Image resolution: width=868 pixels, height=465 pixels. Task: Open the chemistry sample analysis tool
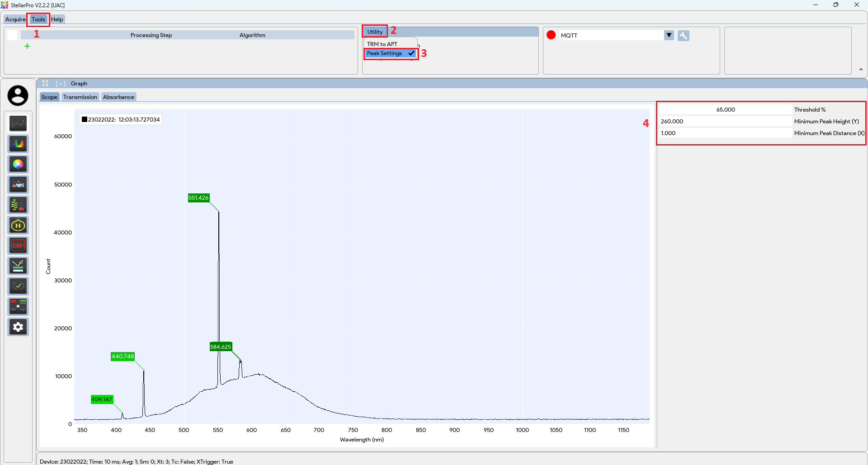(18, 184)
